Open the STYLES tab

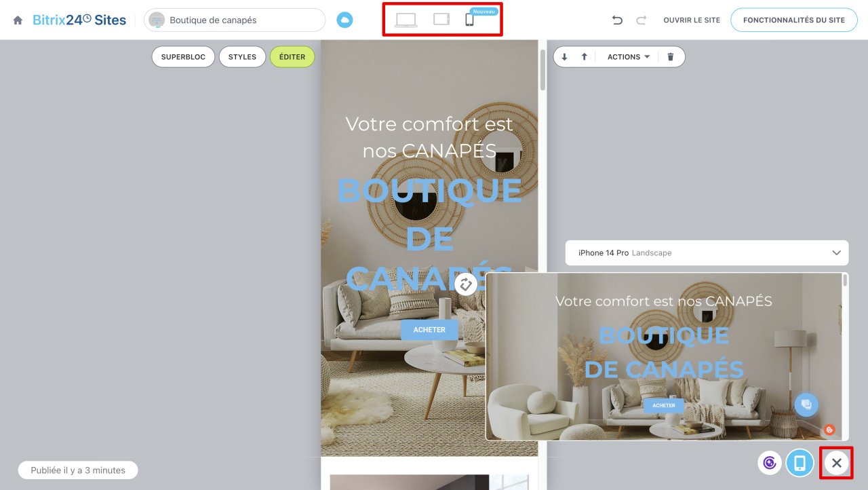pyautogui.click(x=242, y=57)
